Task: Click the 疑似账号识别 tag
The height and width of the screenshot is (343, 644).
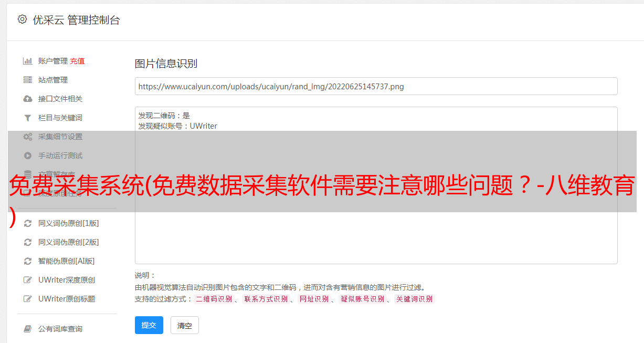Action: tap(362, 299)
